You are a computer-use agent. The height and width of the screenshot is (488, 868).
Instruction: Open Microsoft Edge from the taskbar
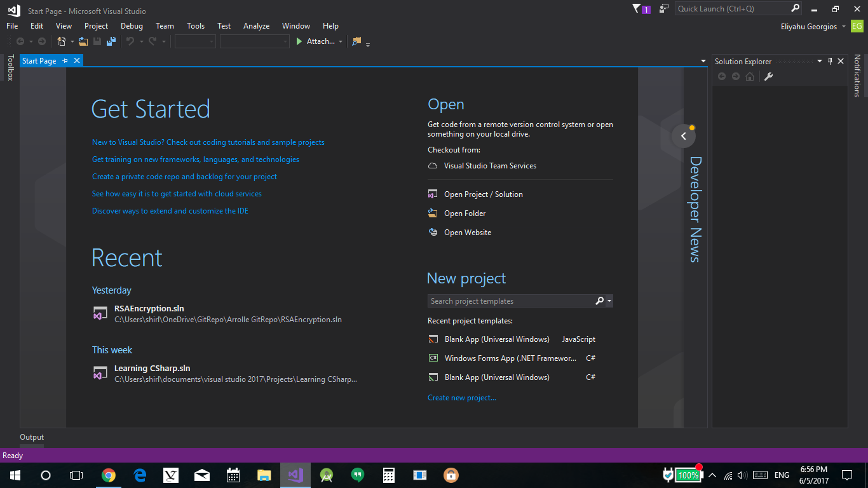(x=140, y=475)
